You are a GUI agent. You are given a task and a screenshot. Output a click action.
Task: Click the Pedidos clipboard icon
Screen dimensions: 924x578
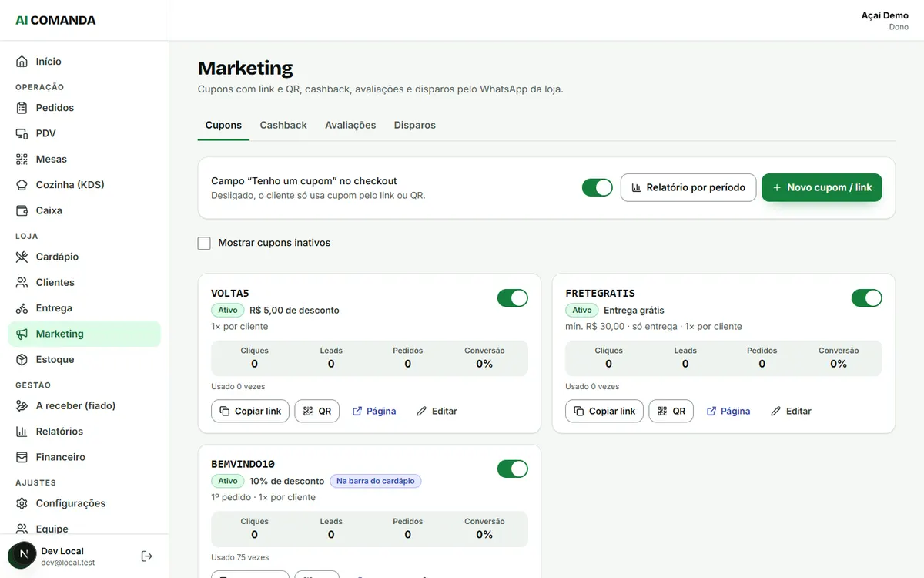click(22, 108)
